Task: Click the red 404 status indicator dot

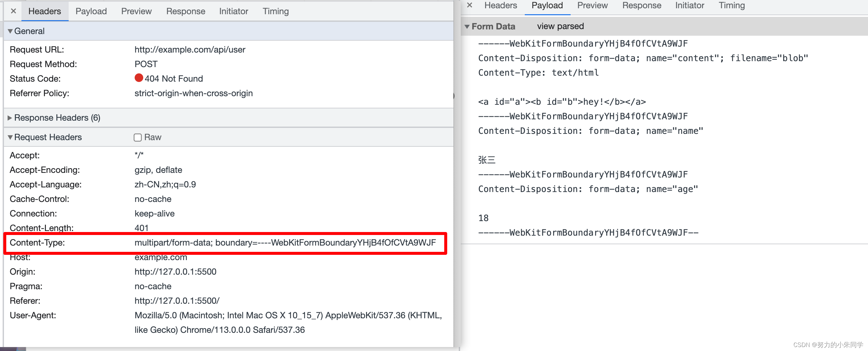Action: point(139,78)
